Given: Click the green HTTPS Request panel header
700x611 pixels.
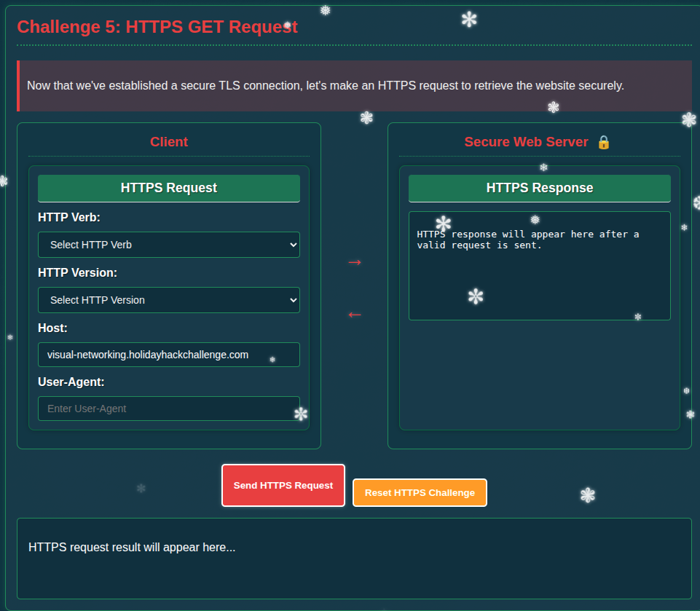Looking at the screenshot, I should click(x=168, y=188).
